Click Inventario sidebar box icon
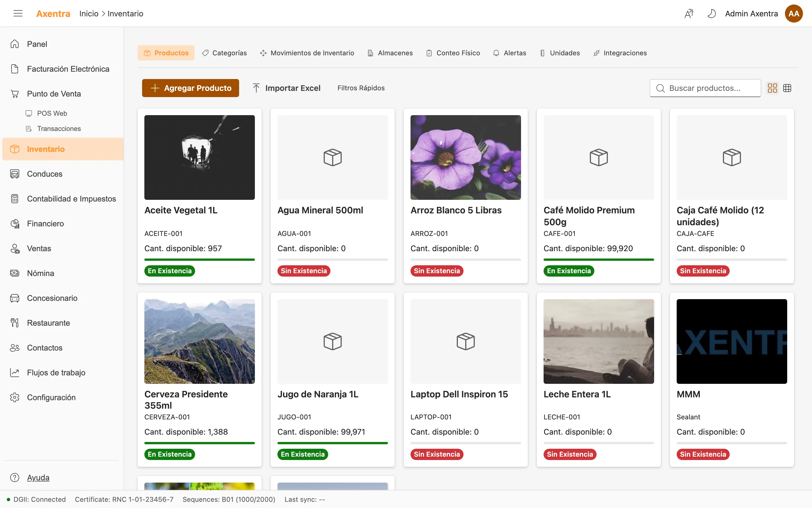 pos(15,149)
